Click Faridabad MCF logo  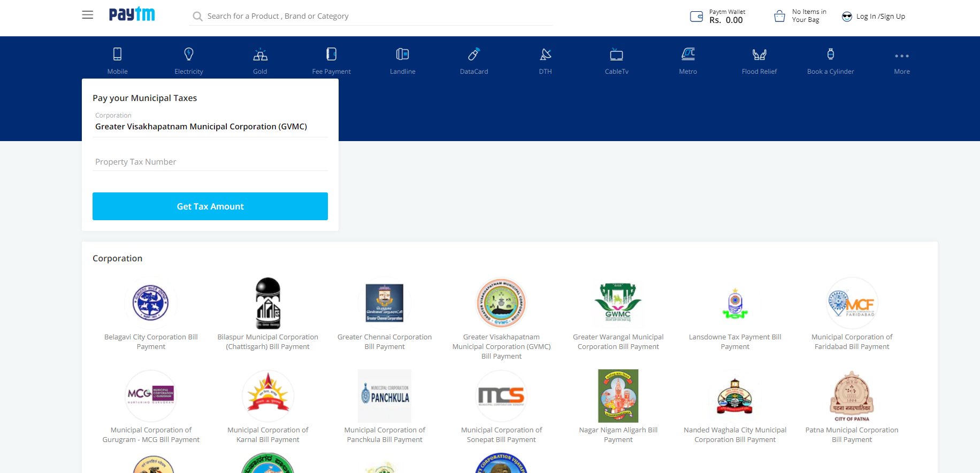pos(852,303)
